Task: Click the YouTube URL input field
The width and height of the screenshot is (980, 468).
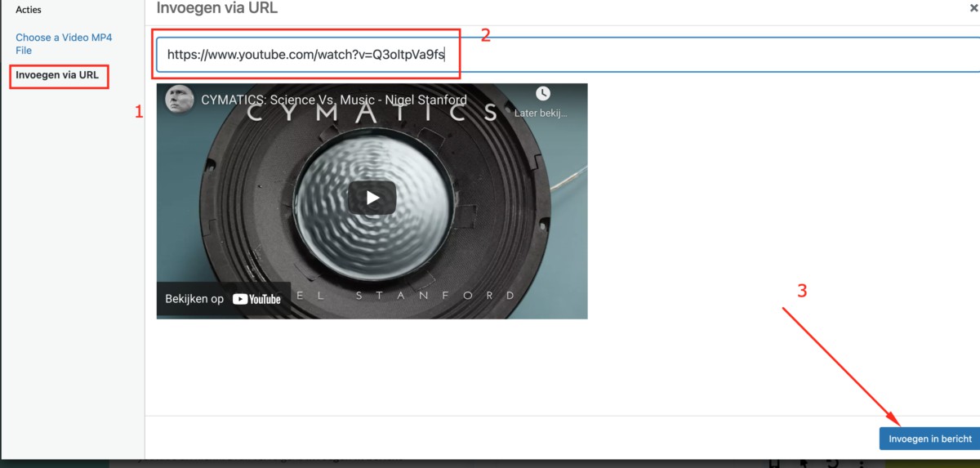Action: coord(568,55)
